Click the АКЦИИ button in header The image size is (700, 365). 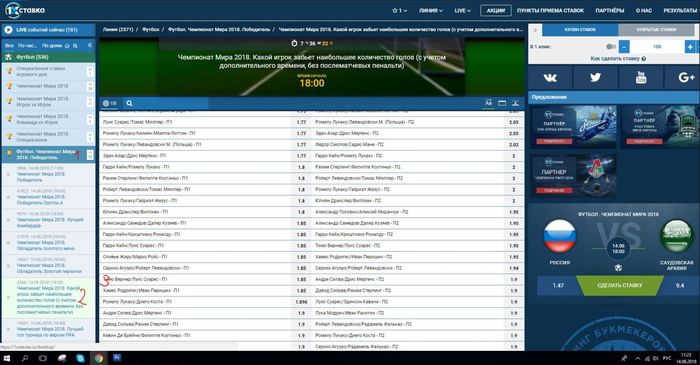point(496,10)
